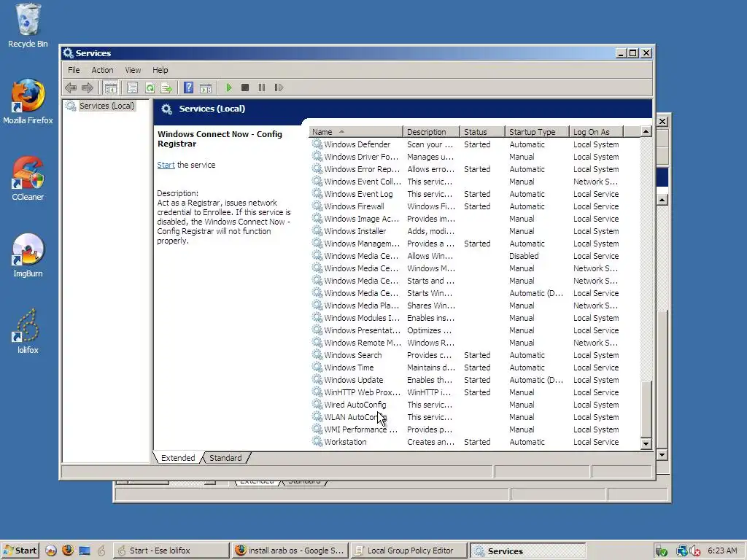Select Windows Update service row
The width and height of the screenshot is (747, 560).
[x=474, y=379]
